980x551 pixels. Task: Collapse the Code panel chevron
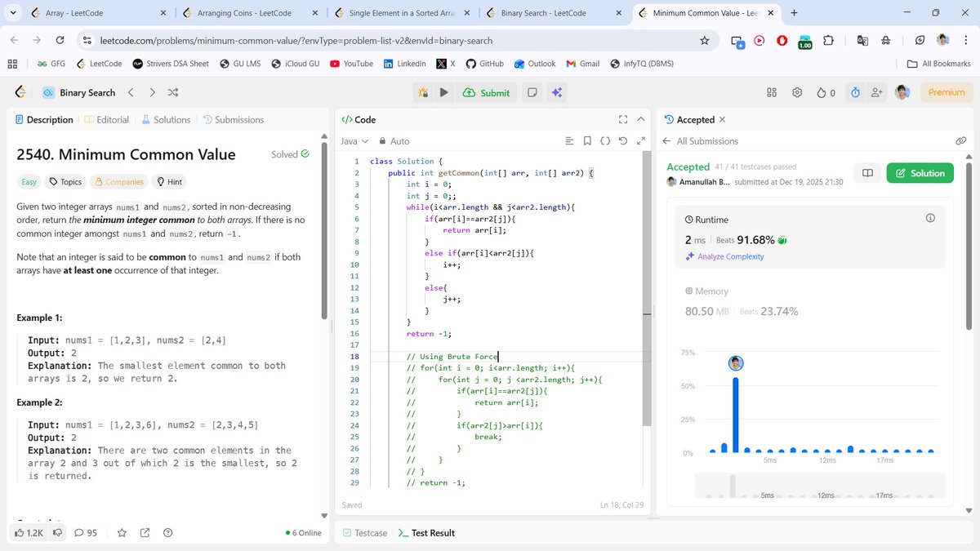640,119
